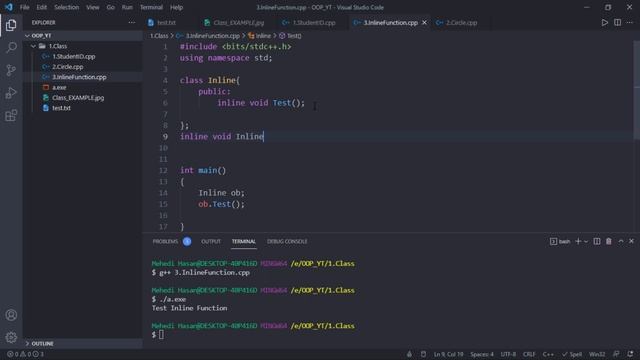Open the View menu

pyautogui.click(x=93, y=7)
